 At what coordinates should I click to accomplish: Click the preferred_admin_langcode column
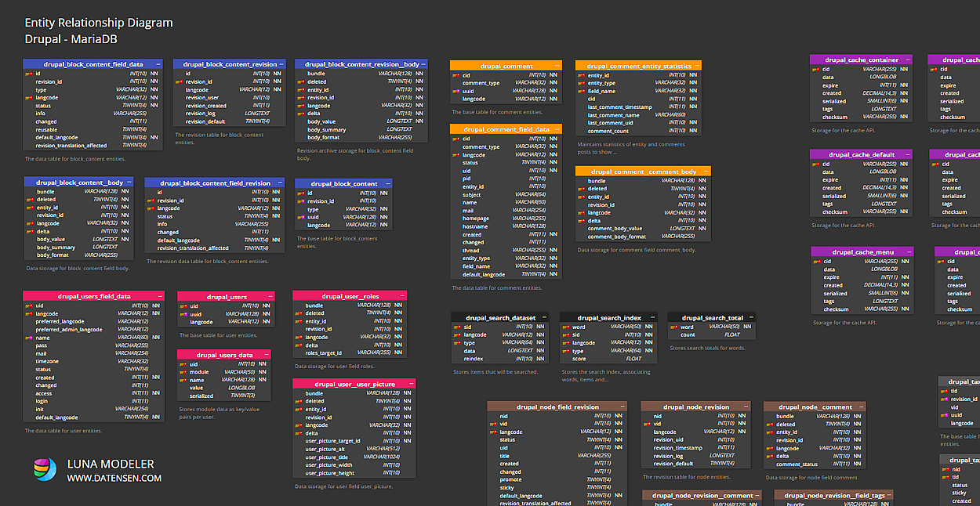coord(93,330)
